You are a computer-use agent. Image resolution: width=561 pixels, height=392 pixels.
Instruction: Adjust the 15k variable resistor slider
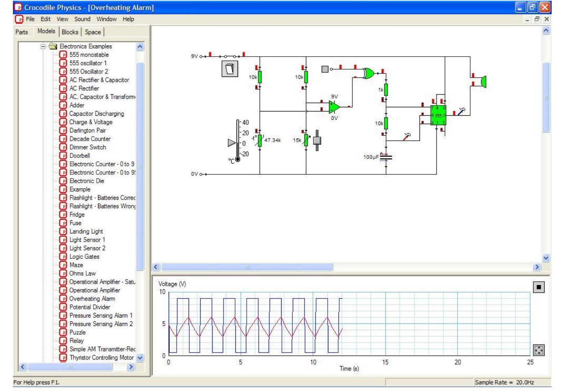click(317, 140)
